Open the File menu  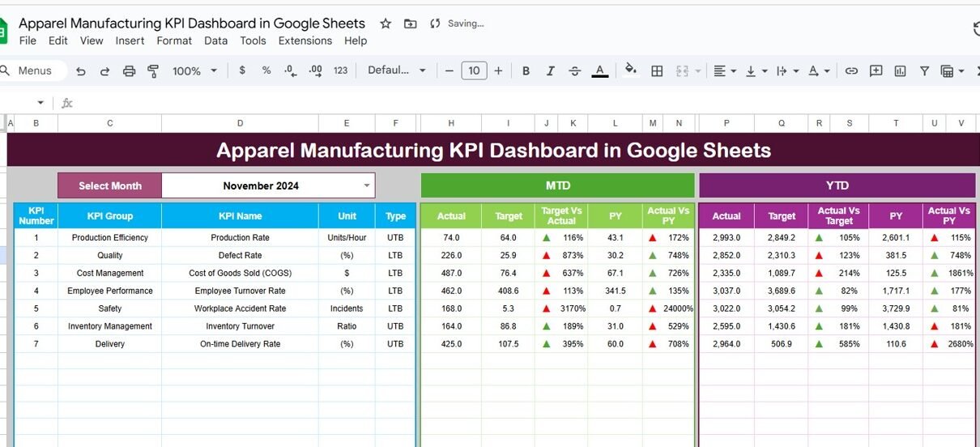28,40
